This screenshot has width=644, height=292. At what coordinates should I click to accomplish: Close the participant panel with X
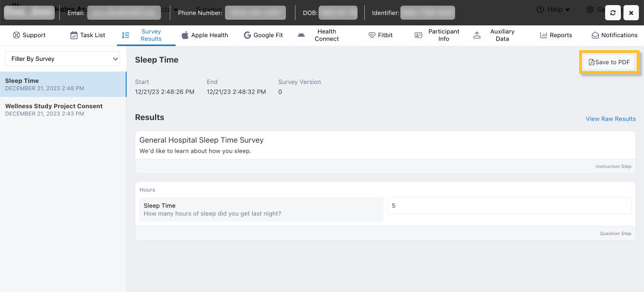pos(631,12)
